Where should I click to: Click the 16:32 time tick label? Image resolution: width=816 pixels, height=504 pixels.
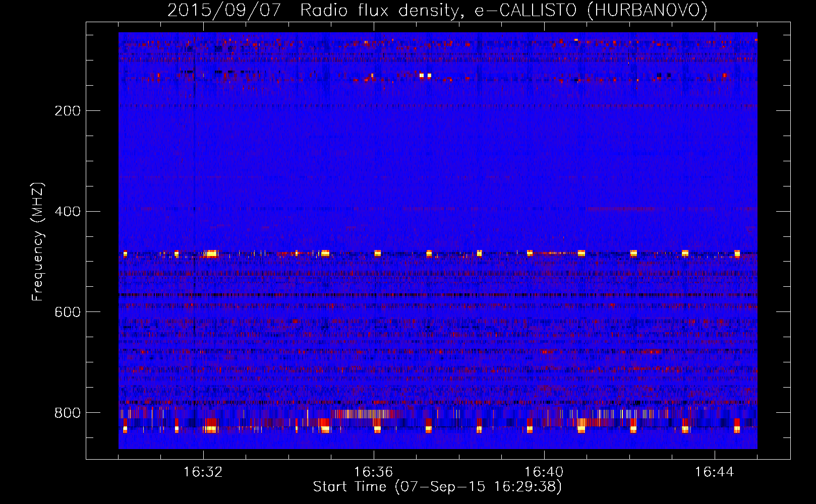[x=203, y=472]
